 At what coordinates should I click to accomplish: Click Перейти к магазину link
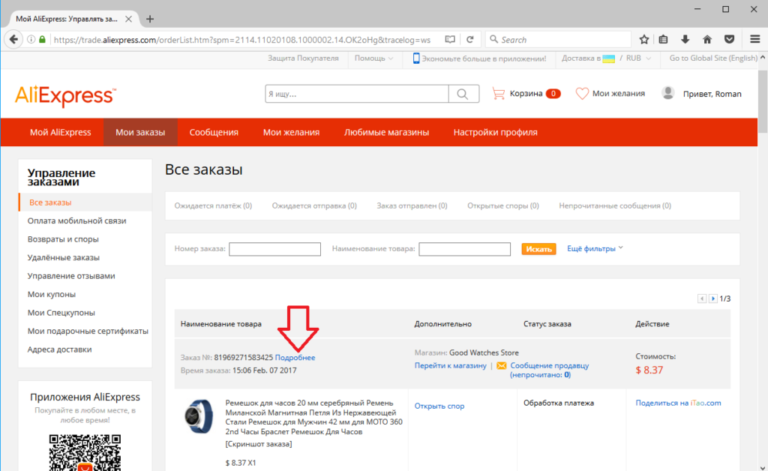pos(450,366)
